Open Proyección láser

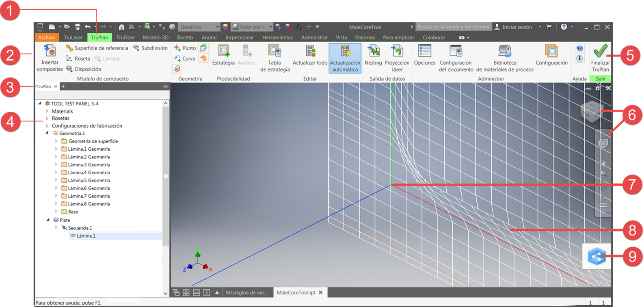click(x=397, y=58)
